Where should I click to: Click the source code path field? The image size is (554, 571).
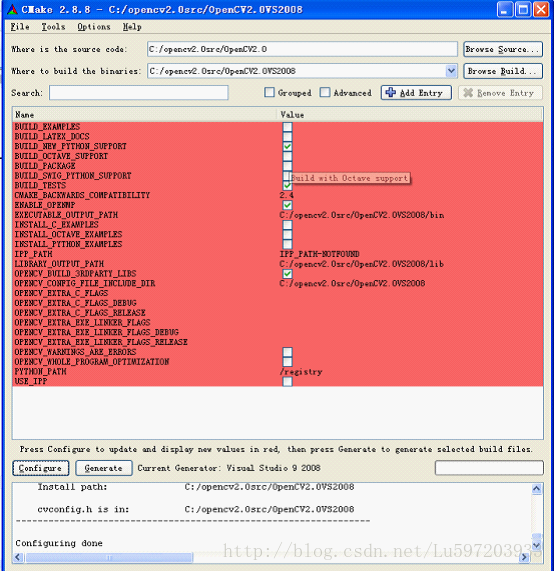(x=302, y=49)
